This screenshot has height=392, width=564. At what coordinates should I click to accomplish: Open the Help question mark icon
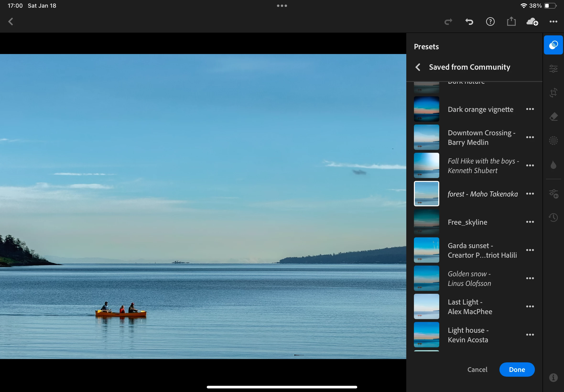(x=490, y=22)
